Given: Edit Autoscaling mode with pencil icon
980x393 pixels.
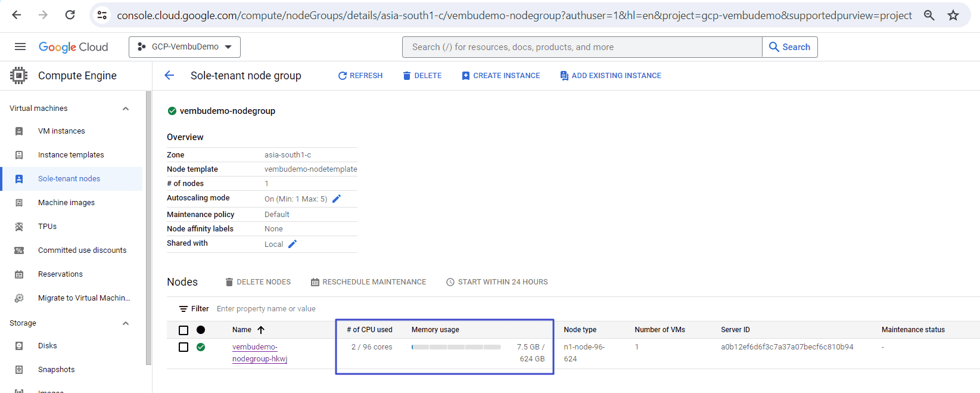Looking at the screenshot, I should pos(337,199).
